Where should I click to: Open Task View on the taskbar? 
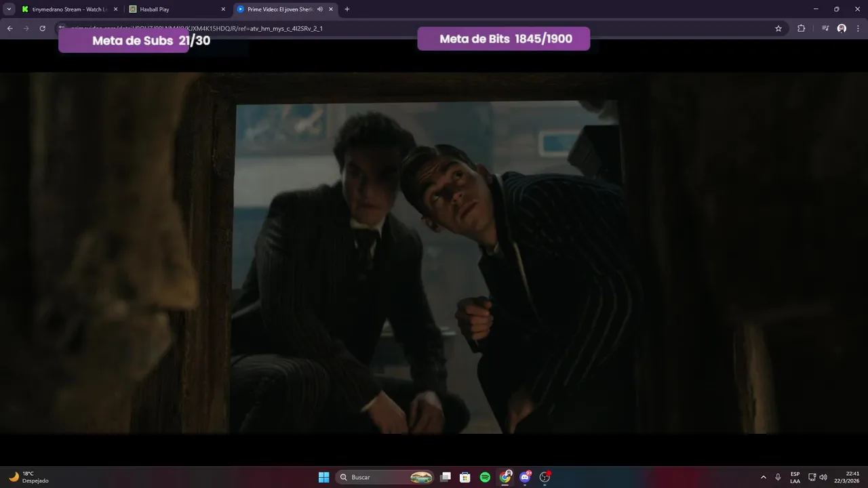point(446,477)
